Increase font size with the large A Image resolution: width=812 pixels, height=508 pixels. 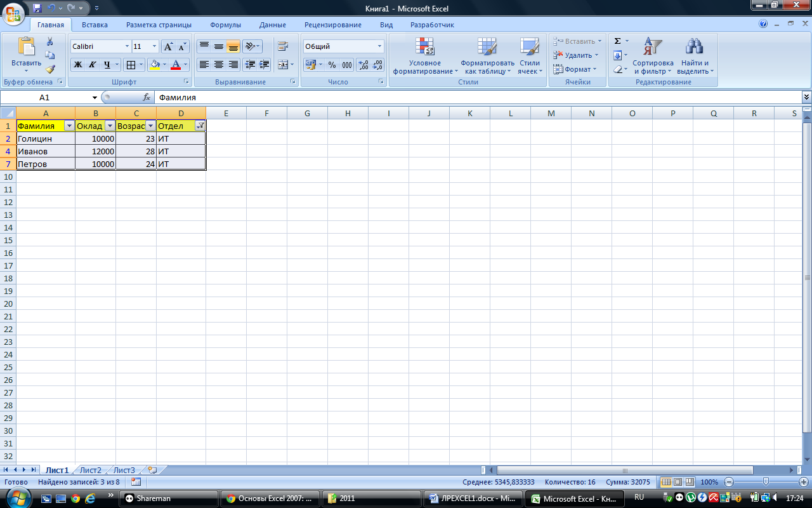click(168, 46)
